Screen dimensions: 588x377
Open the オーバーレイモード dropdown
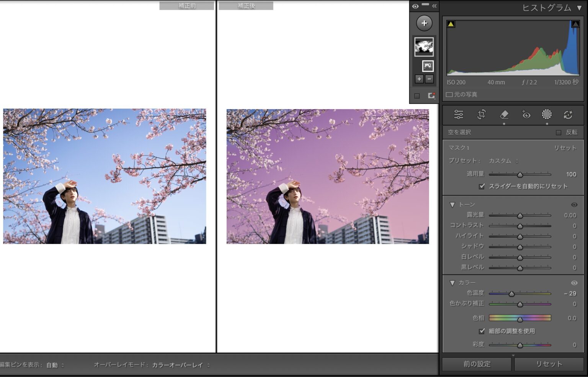click(181, 365)
